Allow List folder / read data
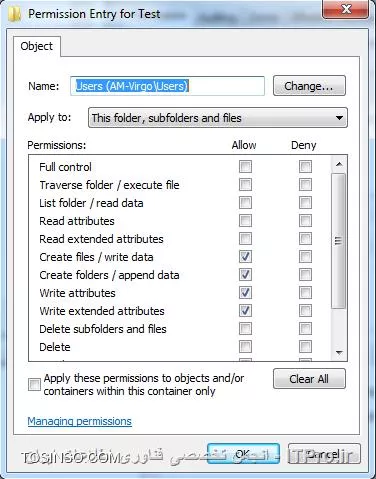This screenshot has height=479, width=376. tap(245, 203)
